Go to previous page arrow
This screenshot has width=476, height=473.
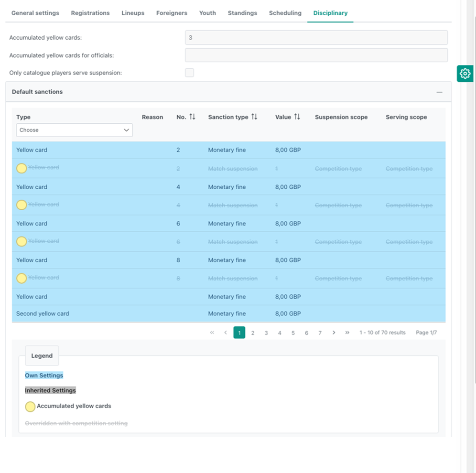pos(226,333)
